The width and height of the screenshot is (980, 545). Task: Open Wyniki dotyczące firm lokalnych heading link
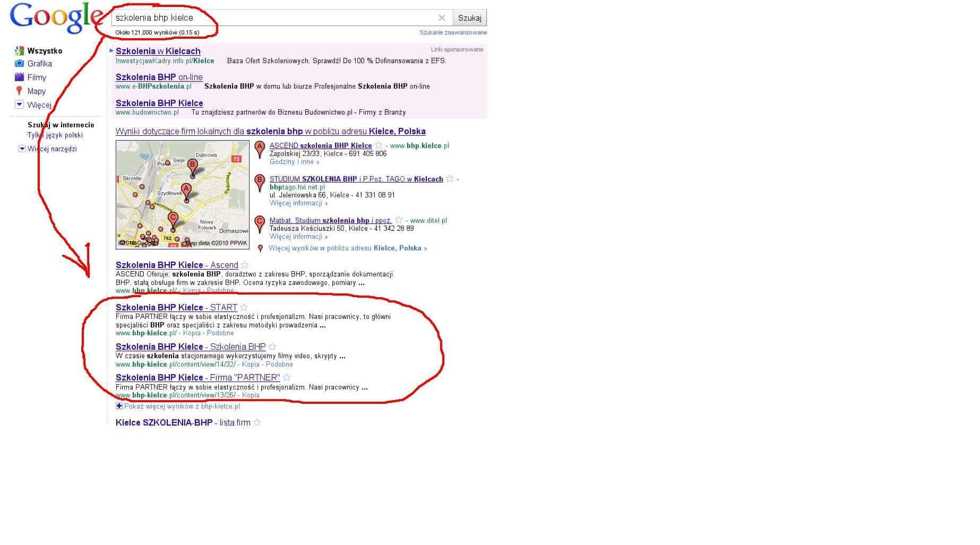pos(271,132)
